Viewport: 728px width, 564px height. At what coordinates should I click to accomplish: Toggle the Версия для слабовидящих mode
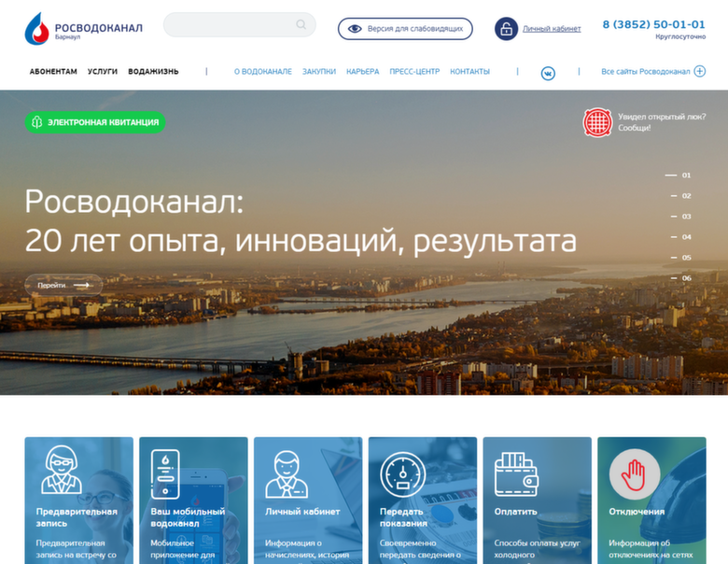click(405, 29)
